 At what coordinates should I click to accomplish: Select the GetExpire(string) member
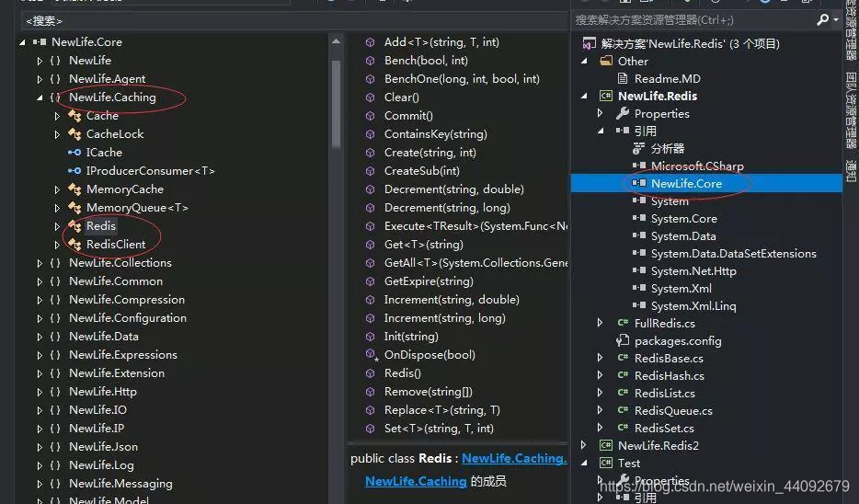(x=429, y=281)
